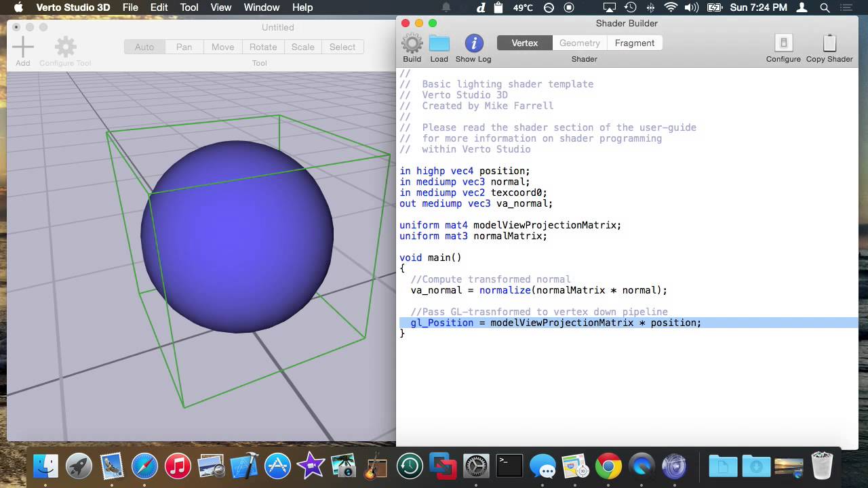Click the Copy Shader clipboard icon

pyautogui.click(x=829, y=43)
